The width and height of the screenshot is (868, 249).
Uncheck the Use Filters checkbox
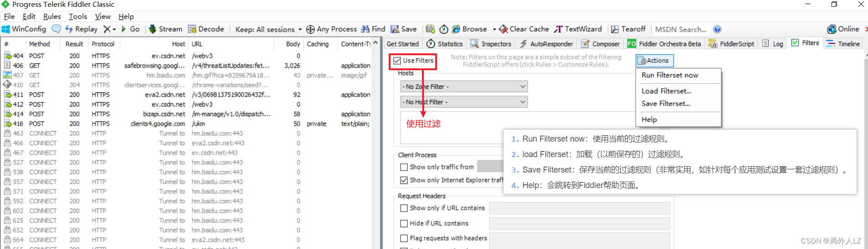[397, 61]
